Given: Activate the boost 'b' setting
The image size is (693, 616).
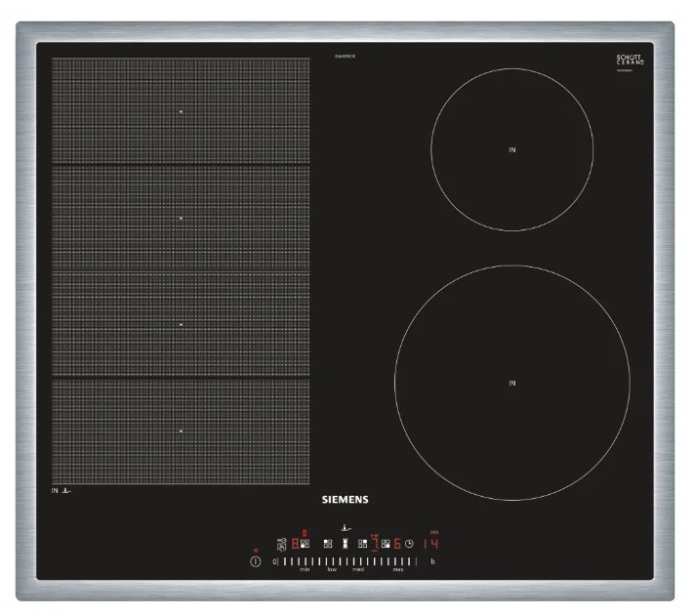Looking at the screenshot, I should pyautogui.click(x=432, y=561).
